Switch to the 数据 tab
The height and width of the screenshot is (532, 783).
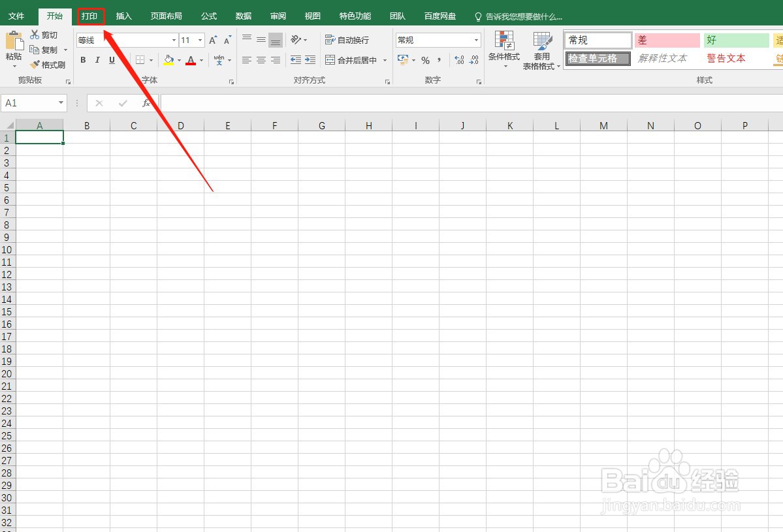[243, 16]
